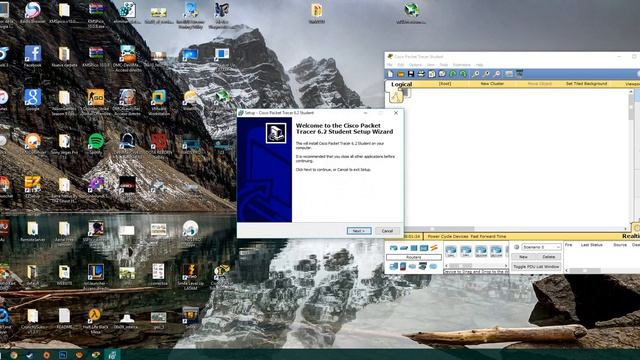This screenshot has height=360, width=640.
Task: Open the Extensions menu in Packet Tracer
Action: [x=462, y=65]
